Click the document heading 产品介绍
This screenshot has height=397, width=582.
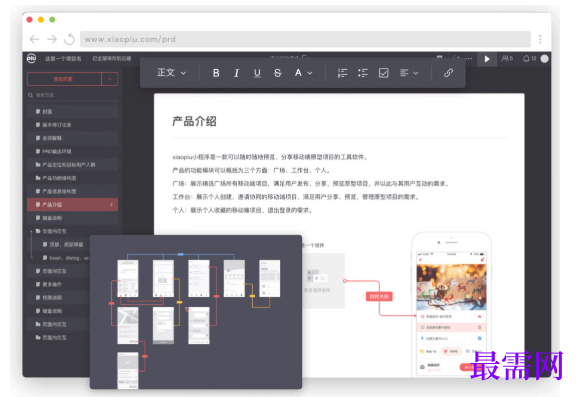click(x=194, y=121)
